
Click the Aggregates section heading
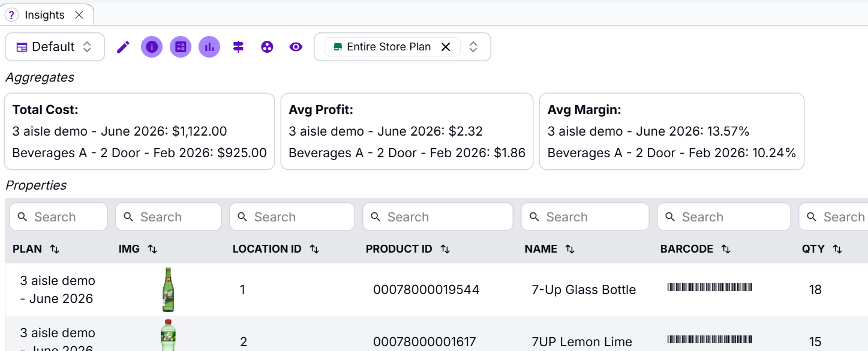[40, 77]
